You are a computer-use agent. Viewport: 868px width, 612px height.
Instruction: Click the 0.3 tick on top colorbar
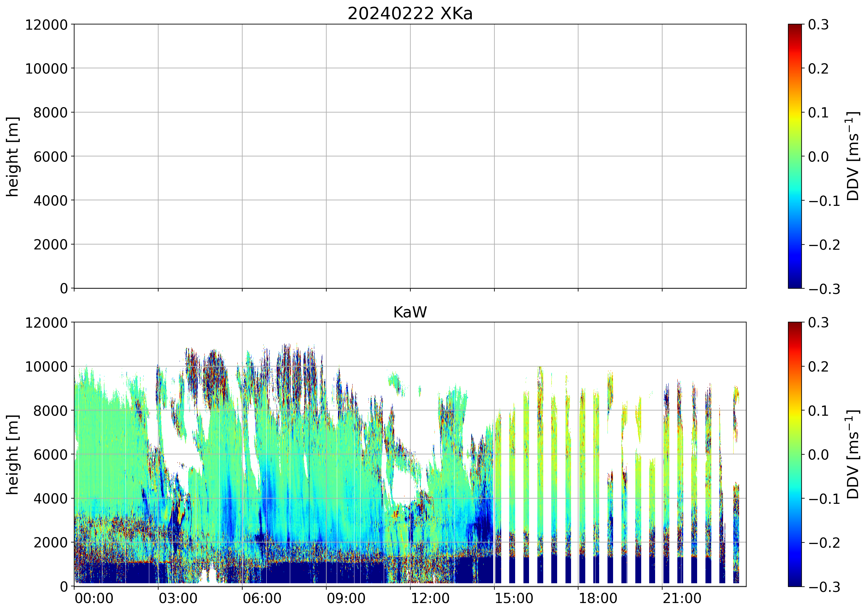tap(818, 25)
